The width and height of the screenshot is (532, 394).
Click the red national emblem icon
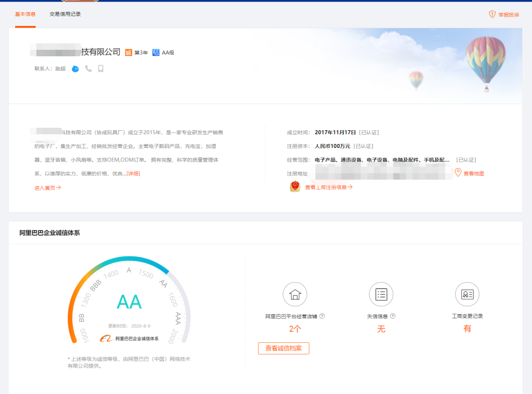click(295, 186)
